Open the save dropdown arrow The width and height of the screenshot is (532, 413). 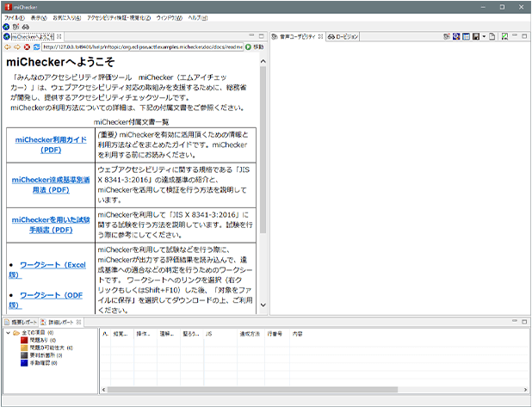(x=484, y=36)
